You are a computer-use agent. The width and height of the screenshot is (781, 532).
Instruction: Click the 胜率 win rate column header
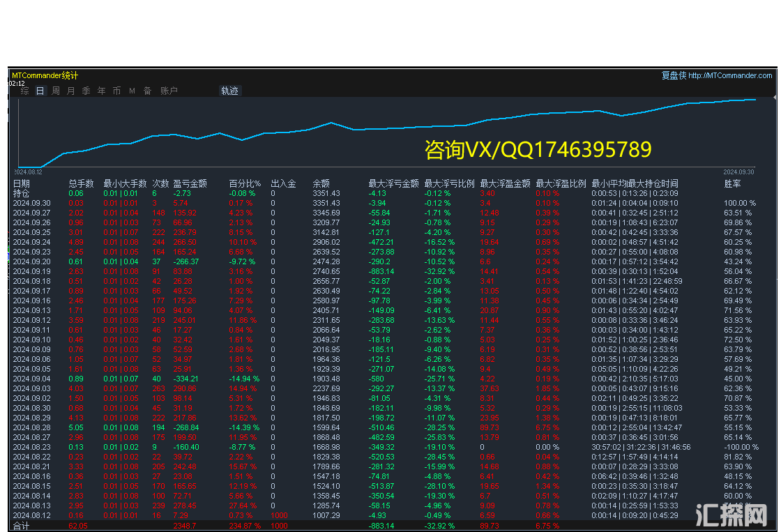(732, 184)
